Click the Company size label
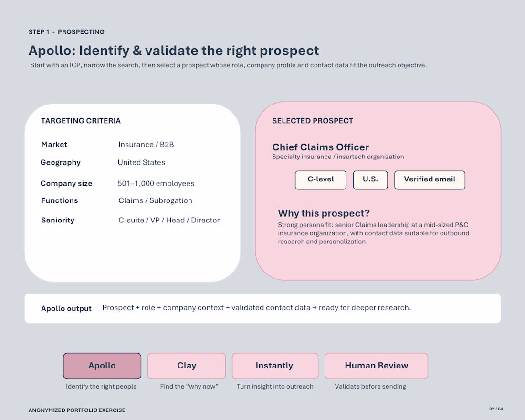Screen dimensions: 525x420 (x=66, y=184)
